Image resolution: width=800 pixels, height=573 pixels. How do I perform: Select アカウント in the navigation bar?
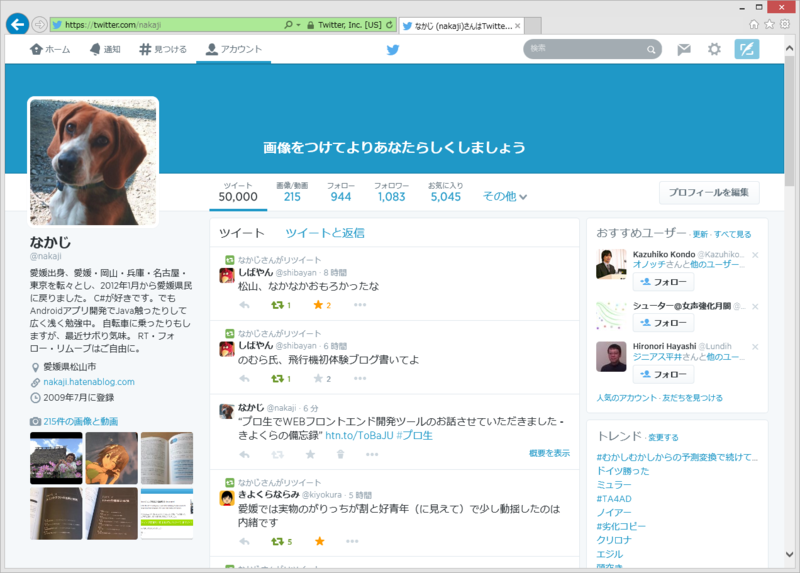(234, 49)
